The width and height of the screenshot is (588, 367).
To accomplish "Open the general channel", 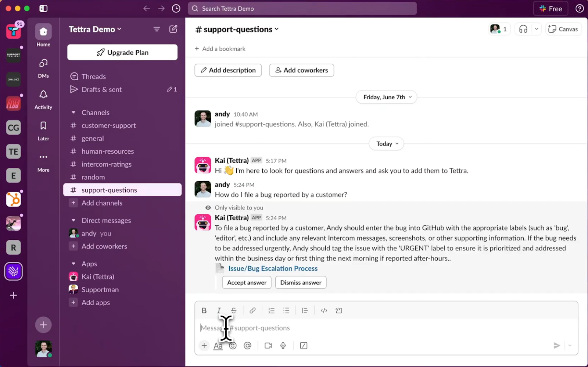I will point(122,138).
